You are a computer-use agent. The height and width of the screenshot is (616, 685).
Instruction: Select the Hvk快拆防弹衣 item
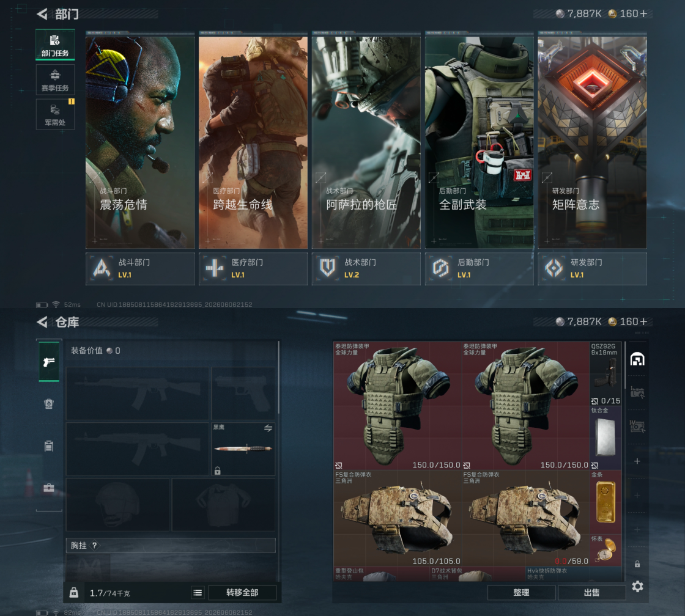click(573, 574)
